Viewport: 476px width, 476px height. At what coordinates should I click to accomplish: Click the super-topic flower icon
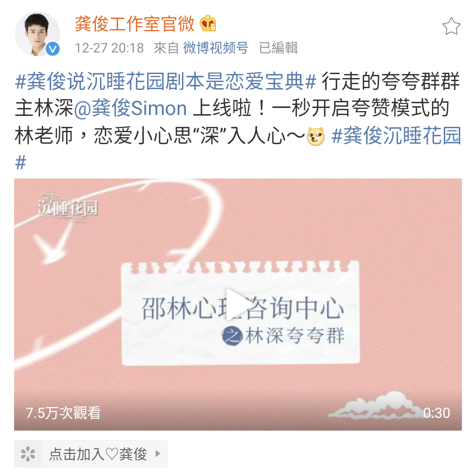tap(28, 454)
